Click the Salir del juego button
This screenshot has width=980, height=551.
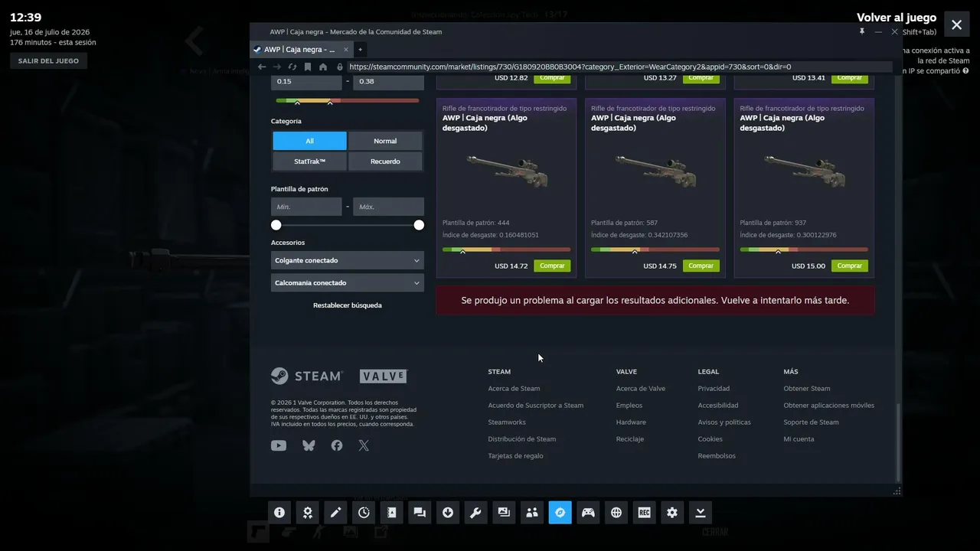[x=48, y=61]
